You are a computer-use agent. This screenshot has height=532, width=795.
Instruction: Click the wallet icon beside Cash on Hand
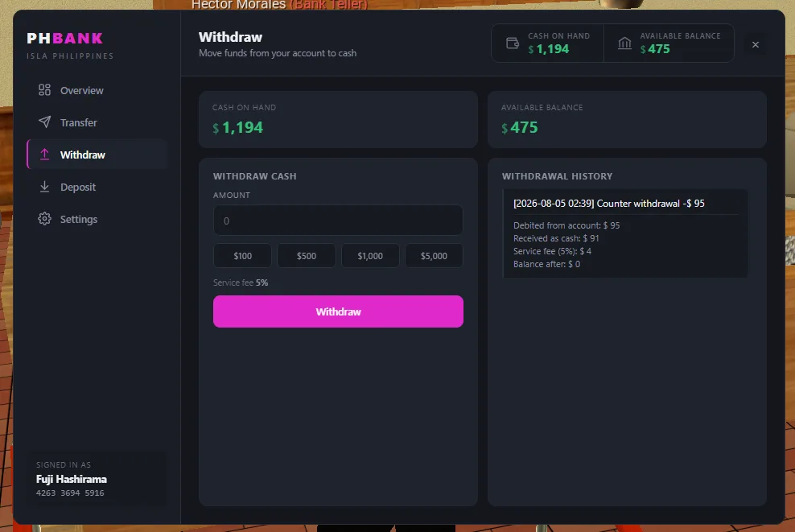(513, 43)
